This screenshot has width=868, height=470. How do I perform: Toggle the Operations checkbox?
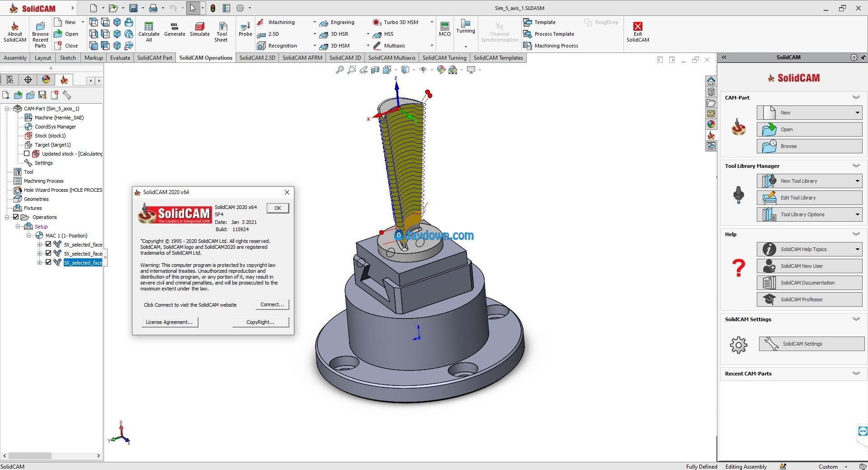(x=16, y=217)
